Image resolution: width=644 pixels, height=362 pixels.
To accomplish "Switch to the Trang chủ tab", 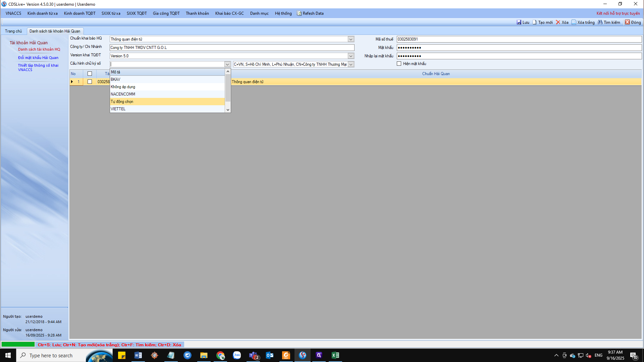I will coord(13,31).
